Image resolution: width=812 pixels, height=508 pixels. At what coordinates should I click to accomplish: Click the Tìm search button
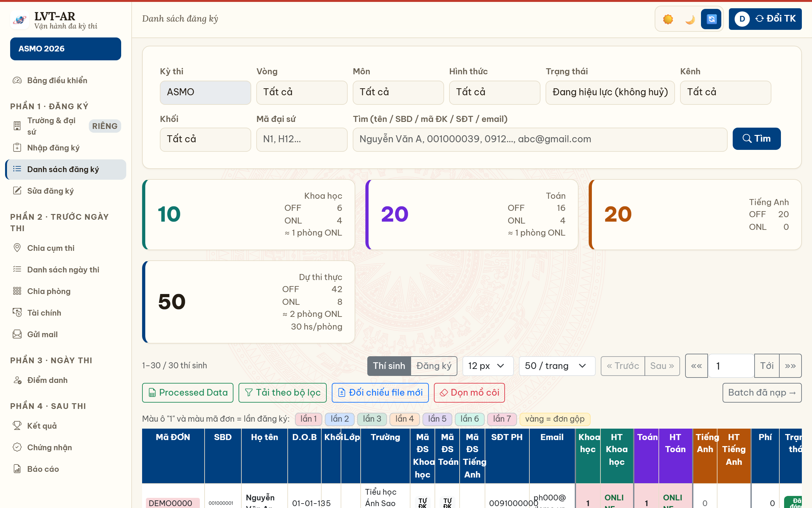tap(756, 139)
